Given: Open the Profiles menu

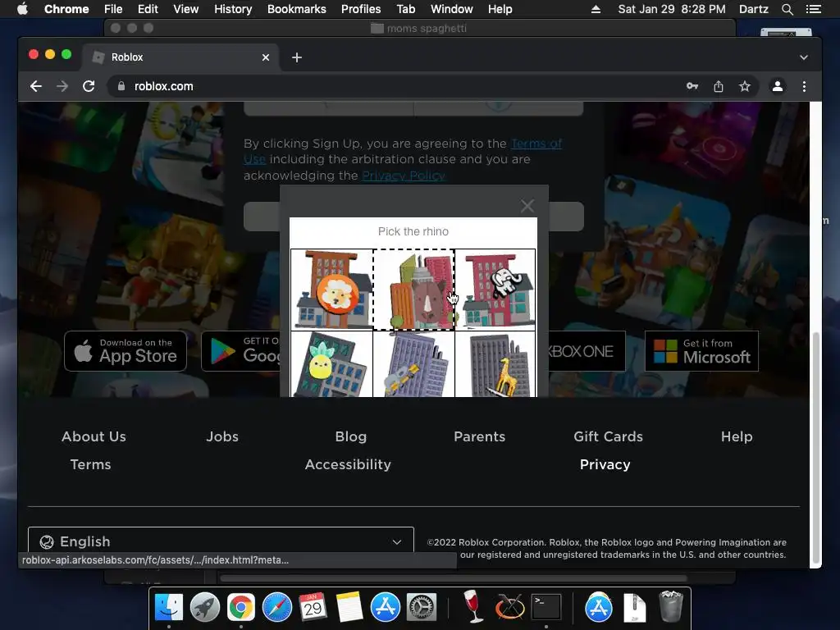Looking at the screenshot, I should tap(361, 9).
